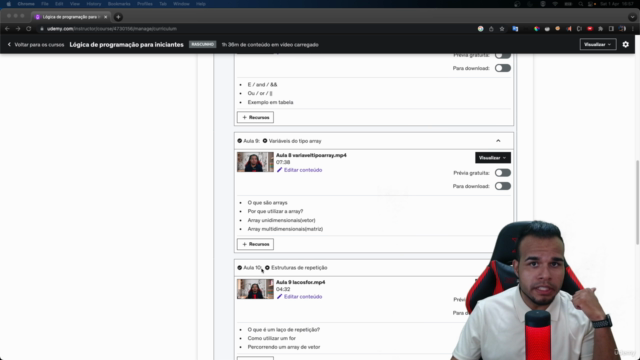640x360 pixels.
Task: Click the page vertical scrollbar
Action: (637, 202)
